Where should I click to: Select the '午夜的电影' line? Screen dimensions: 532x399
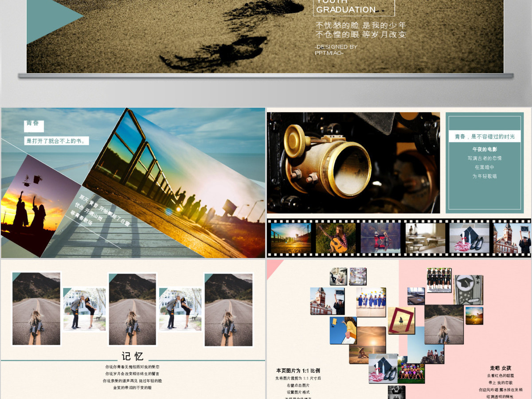485,149
